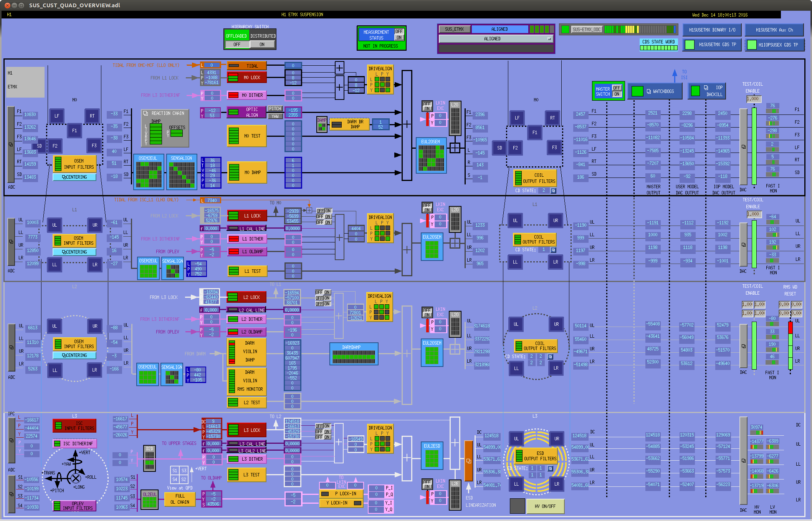Expand the ALIGNED state dropdown
Screen dimensions: 812x521
(496, 39)
